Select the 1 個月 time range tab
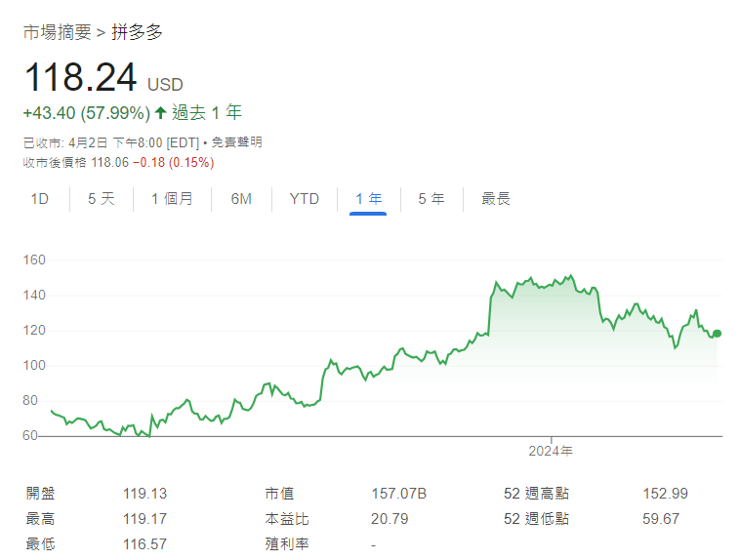Image resolution: width=739 pixels, height=560 pixels. tap(172, 199)
